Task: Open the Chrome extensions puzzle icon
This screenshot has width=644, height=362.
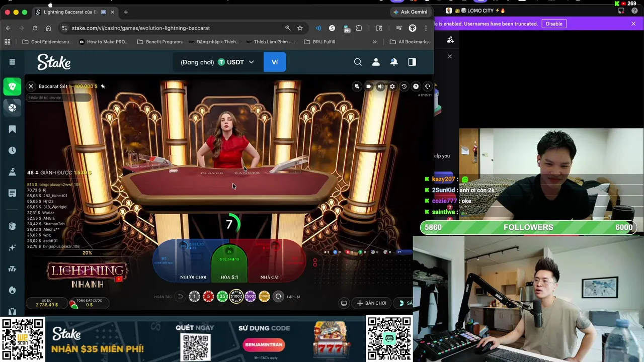Action: (359, 28)
